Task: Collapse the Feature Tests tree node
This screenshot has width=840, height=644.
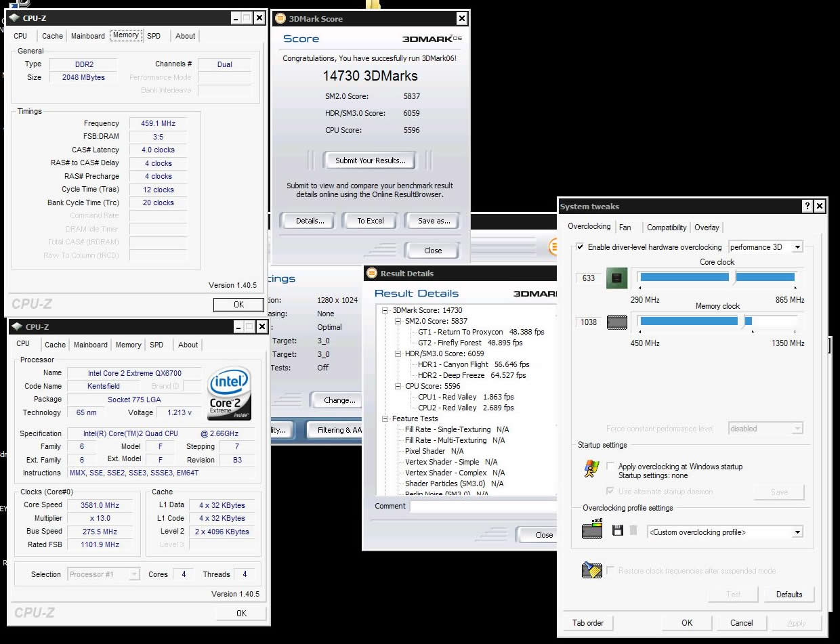Action: (385, 418)
